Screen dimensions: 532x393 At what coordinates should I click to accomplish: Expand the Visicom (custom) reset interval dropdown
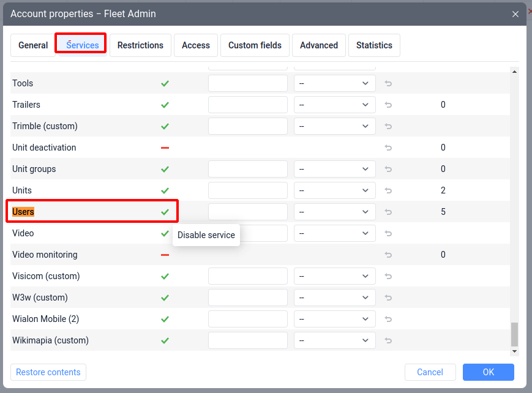click(x=334, y=276)
